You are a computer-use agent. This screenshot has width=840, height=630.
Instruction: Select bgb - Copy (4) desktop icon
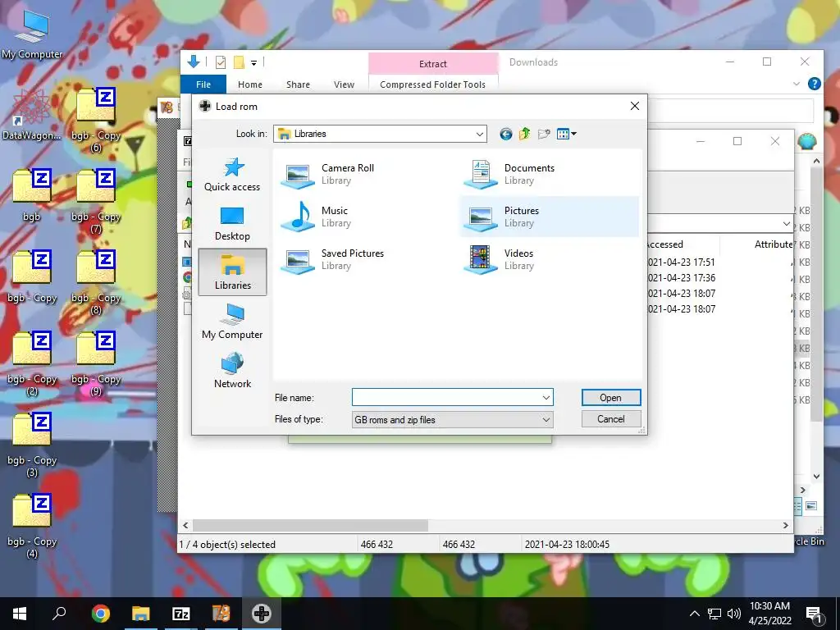tap(32, 526)
